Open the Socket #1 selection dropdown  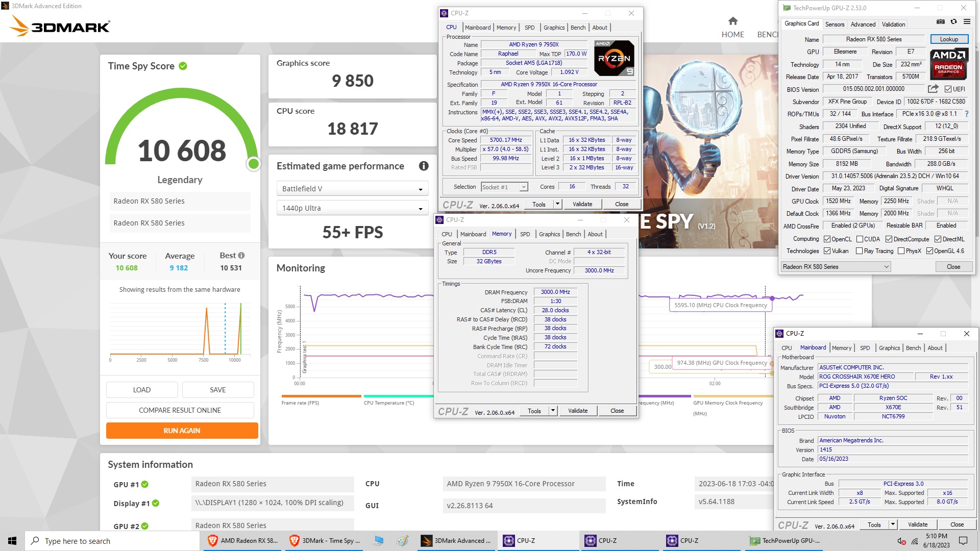pos(504,187)
